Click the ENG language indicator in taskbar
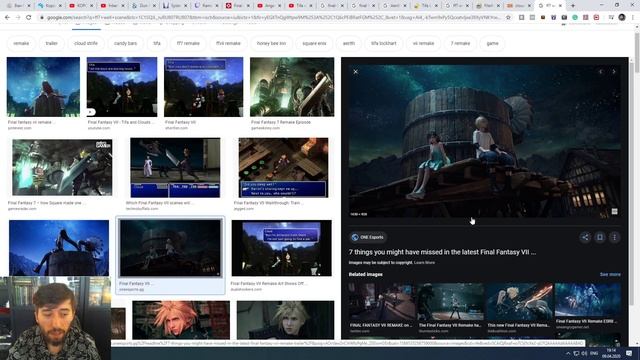640x360 pixels. 594,353
